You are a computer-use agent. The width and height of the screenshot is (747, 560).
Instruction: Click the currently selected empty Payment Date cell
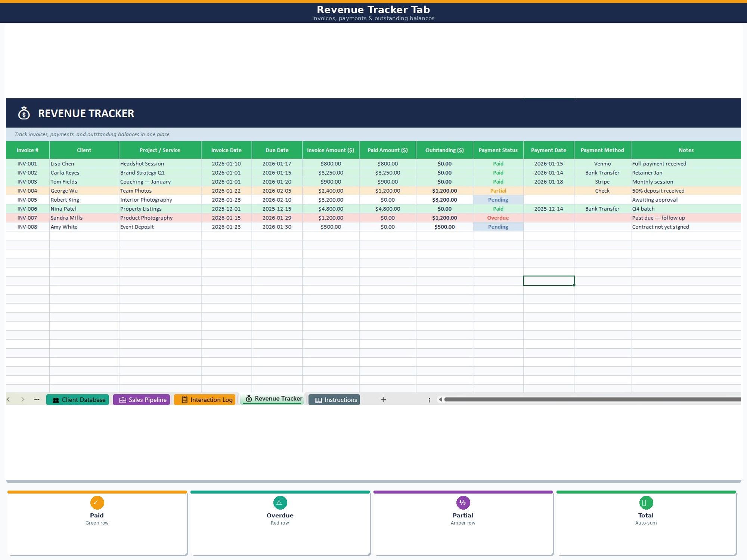[x=549, y=281]
